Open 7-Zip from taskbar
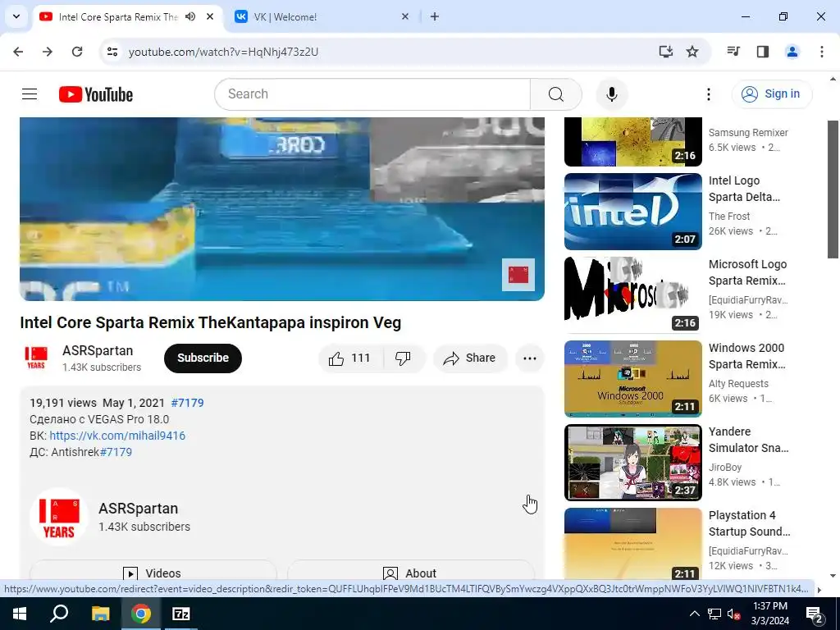Image resolution: width=840 pixels, height=630 pixels. pos(181,614)
